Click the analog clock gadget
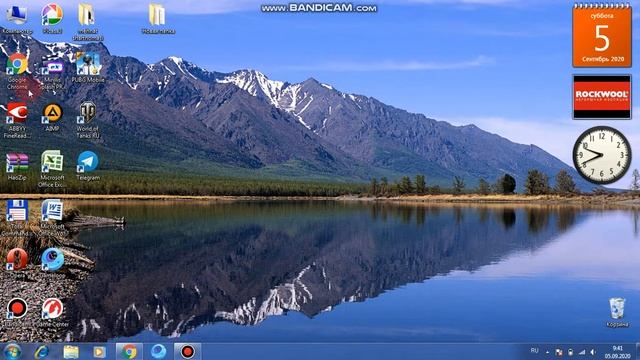This screenshot has height=360, width=640. click(x=602, y=155)
